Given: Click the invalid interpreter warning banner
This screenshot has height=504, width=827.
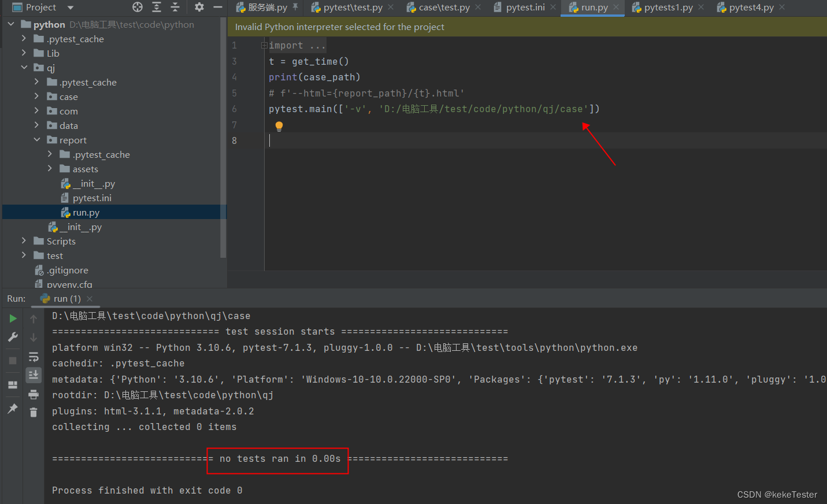Looking at the screenshot, I should [x=527, y=27].
